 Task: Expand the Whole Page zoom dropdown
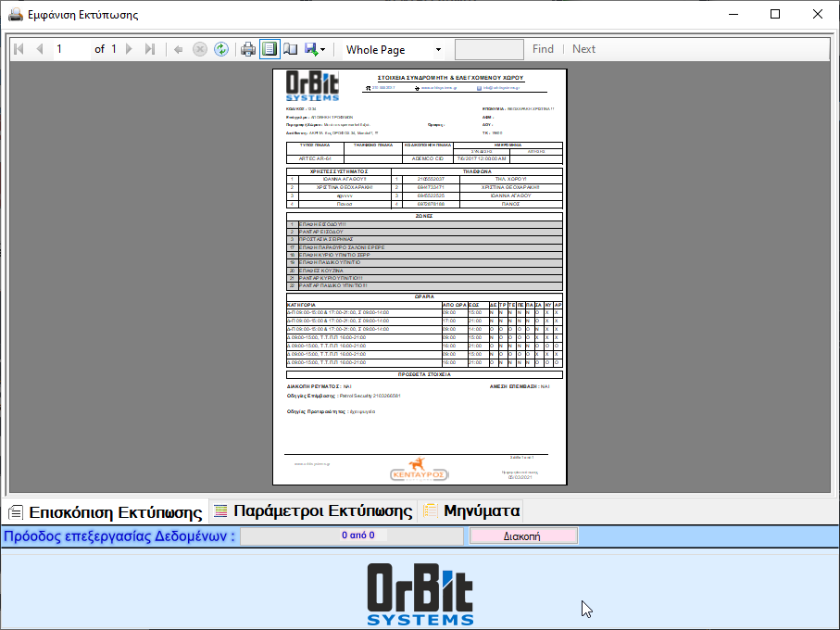pyautogui.click(x=438, y=49)
